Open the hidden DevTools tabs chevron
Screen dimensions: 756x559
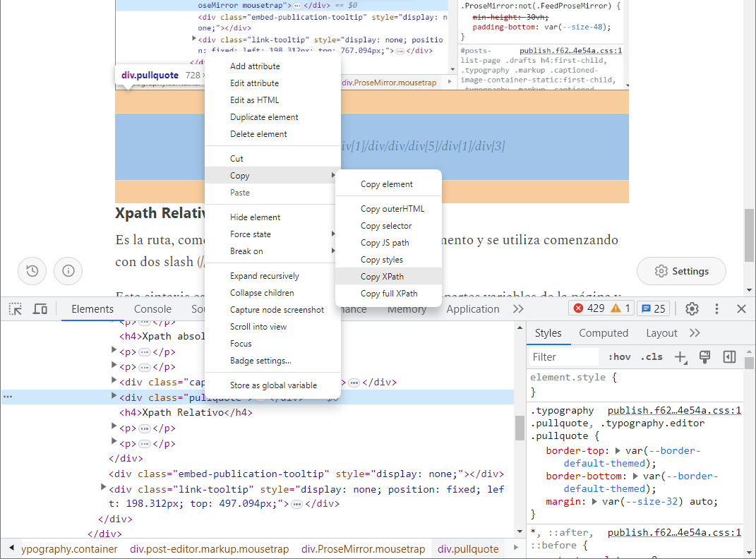click(519, 308)
